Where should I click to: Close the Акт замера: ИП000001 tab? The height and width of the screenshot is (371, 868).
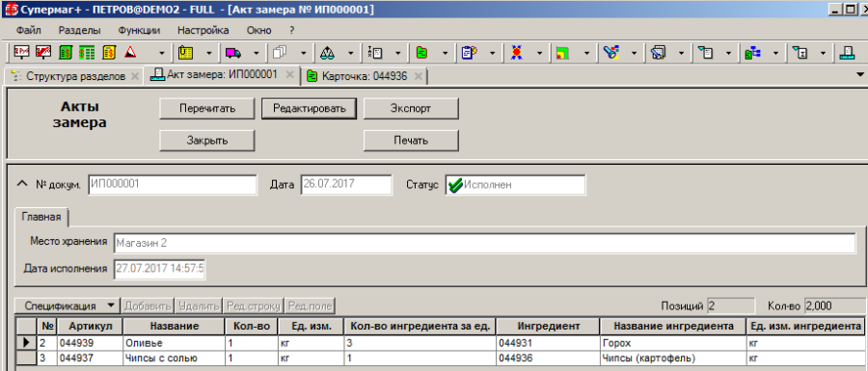pos(288,75)
